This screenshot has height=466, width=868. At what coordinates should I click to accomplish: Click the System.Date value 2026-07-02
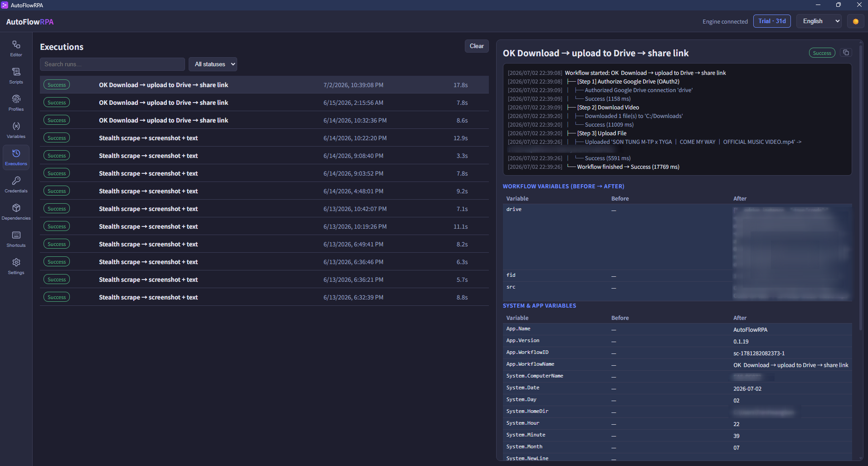(x=747, y=389)
